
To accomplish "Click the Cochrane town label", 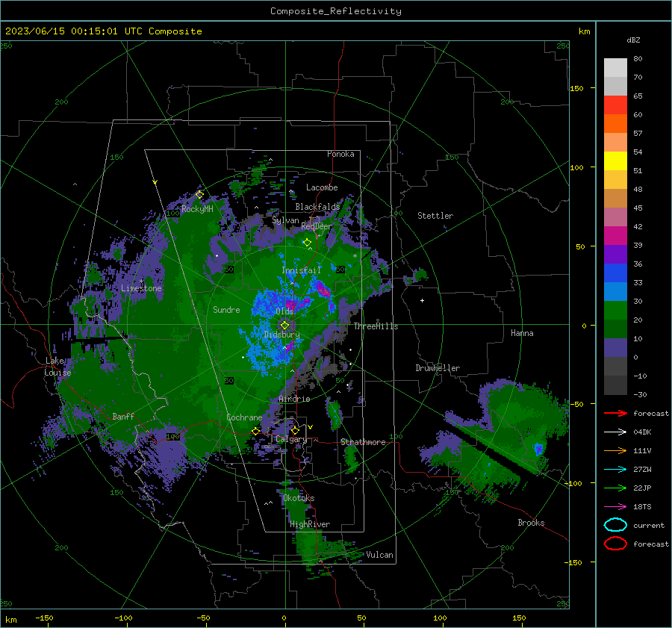I will coord(244,417).
